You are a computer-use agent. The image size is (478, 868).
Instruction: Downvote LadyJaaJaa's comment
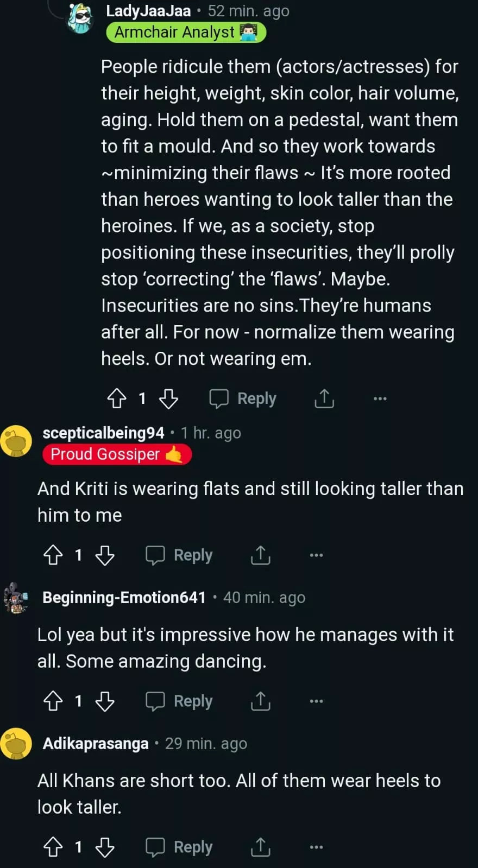[168, 398]
